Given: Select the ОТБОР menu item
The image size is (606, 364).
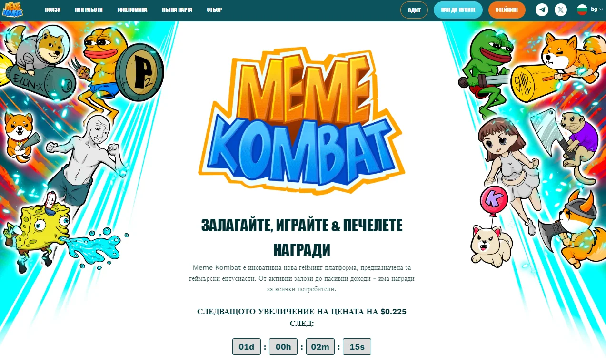Looking at the screenshot, I should (214, 10).
